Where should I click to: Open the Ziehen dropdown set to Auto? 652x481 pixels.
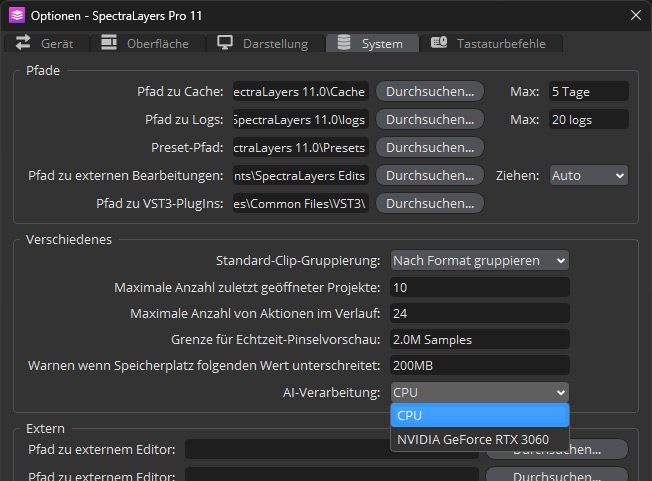click(x=588, y=175)
